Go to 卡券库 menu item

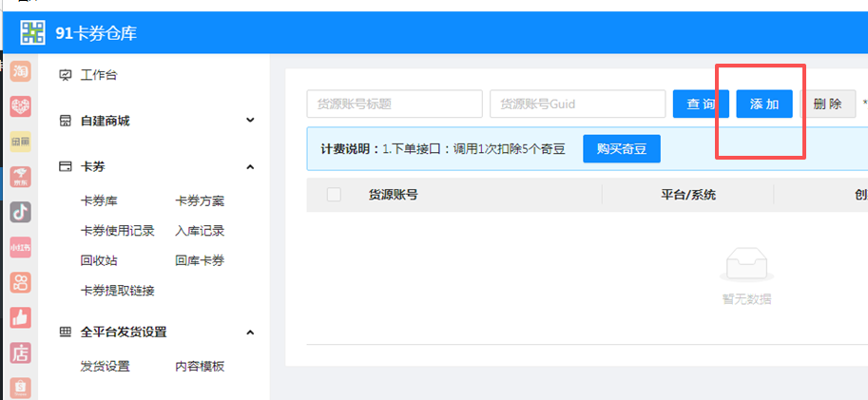pyautogui.click(x=99, y=201)
